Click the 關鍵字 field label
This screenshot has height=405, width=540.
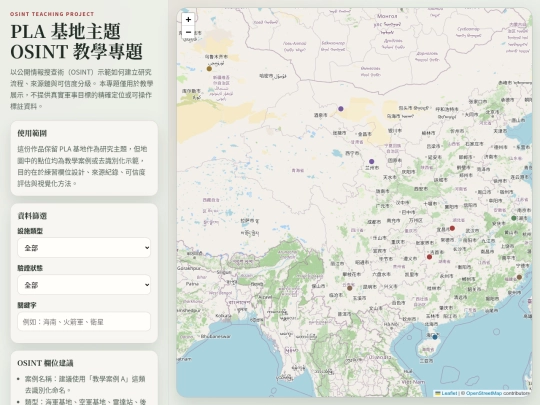coord(27,305)
